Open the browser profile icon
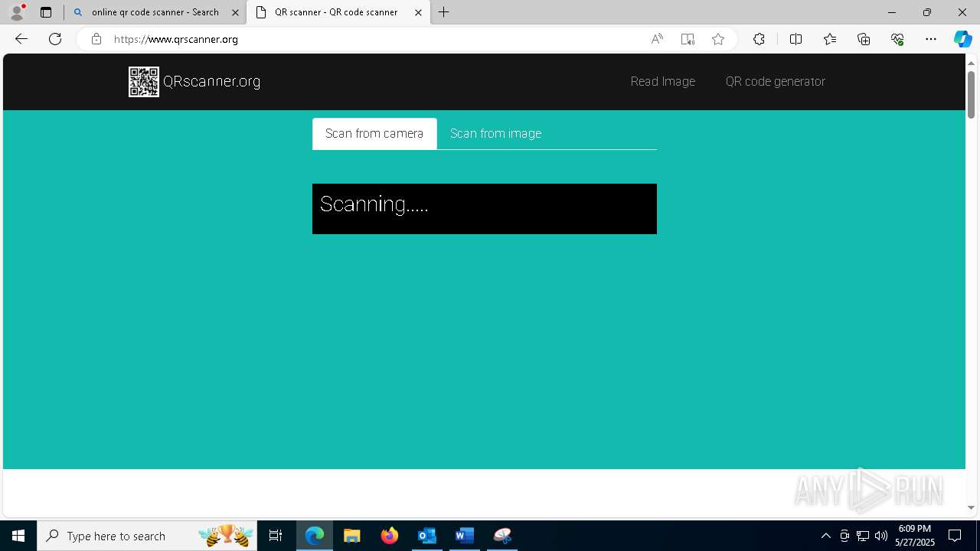 coord(17,12)
